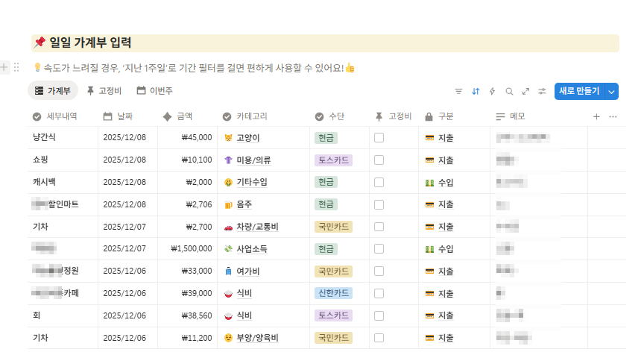644x355 pixels.
Task: Add a new property column with plus icon
Action: [596, 116]
